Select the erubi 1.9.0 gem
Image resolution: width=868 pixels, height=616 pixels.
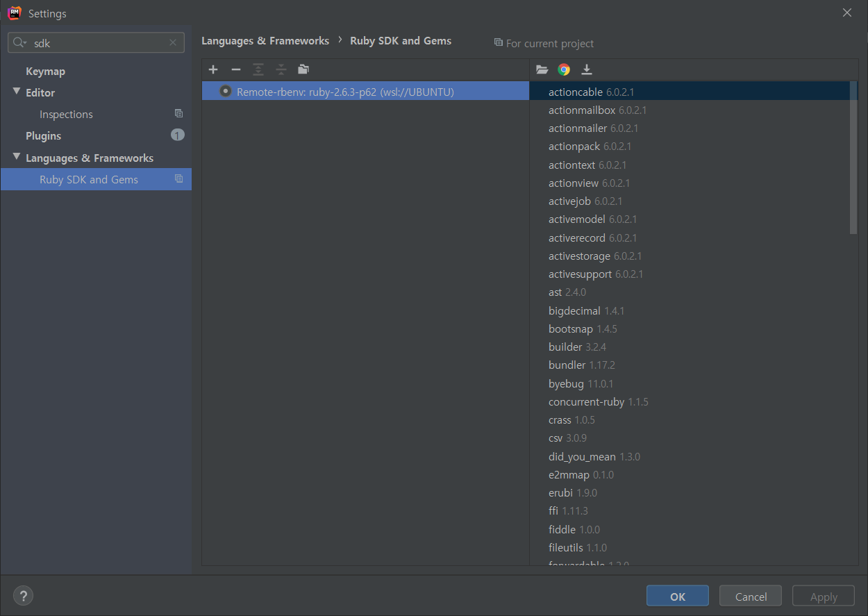694,492
